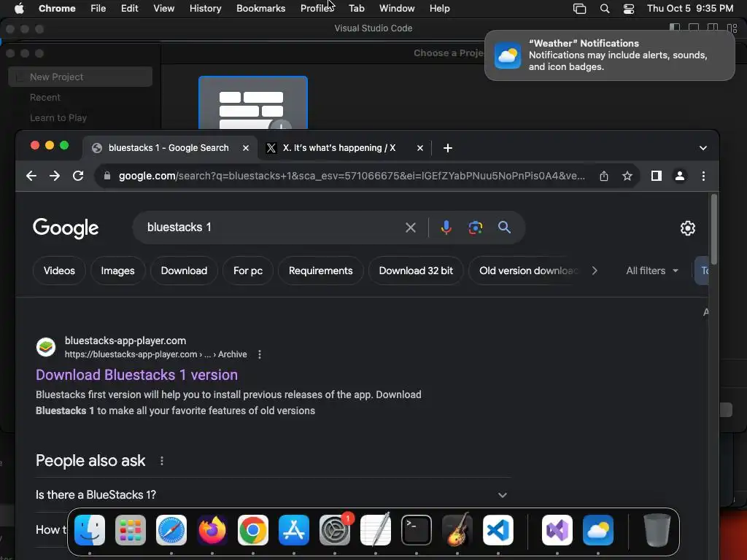Switch to the X. It's what's happening tab
747x560 pixels.
(x=339, y=148)
